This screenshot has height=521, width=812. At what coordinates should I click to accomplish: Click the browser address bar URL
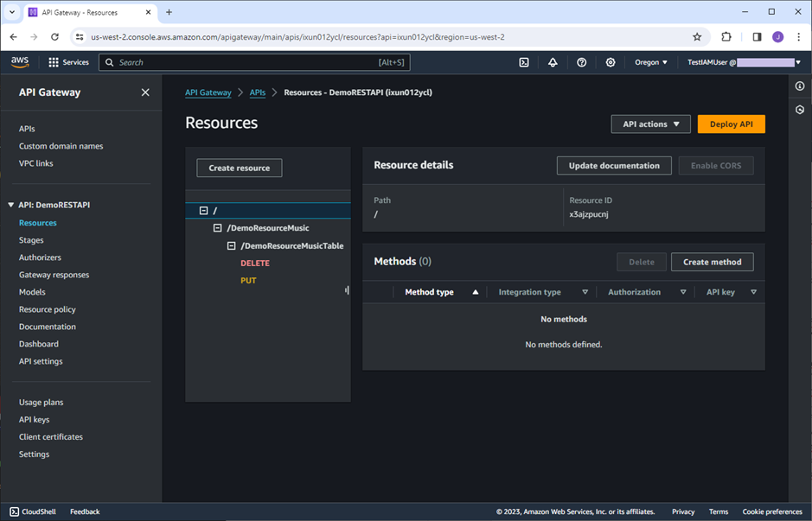(297, 37)
